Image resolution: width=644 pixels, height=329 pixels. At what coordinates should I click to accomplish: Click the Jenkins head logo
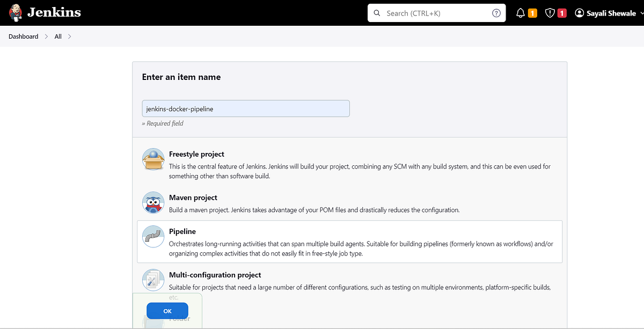pyautogui.click(x=15, y=12)
